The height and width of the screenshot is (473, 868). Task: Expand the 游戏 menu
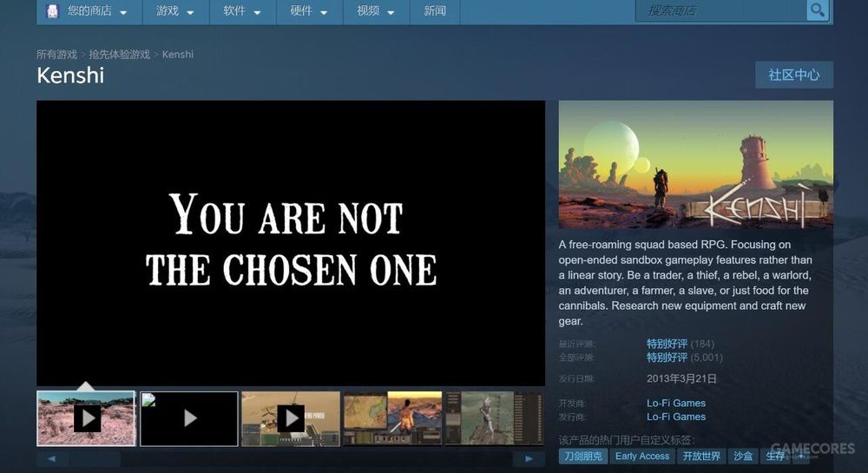coord(175,11)
